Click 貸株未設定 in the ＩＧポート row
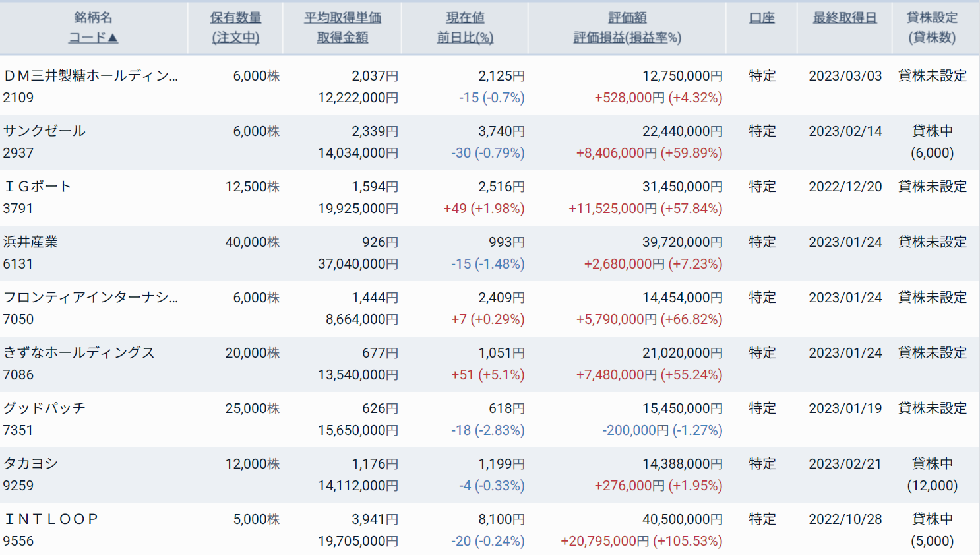The height and width of the screenshot is (555, 980). [933, 187]
